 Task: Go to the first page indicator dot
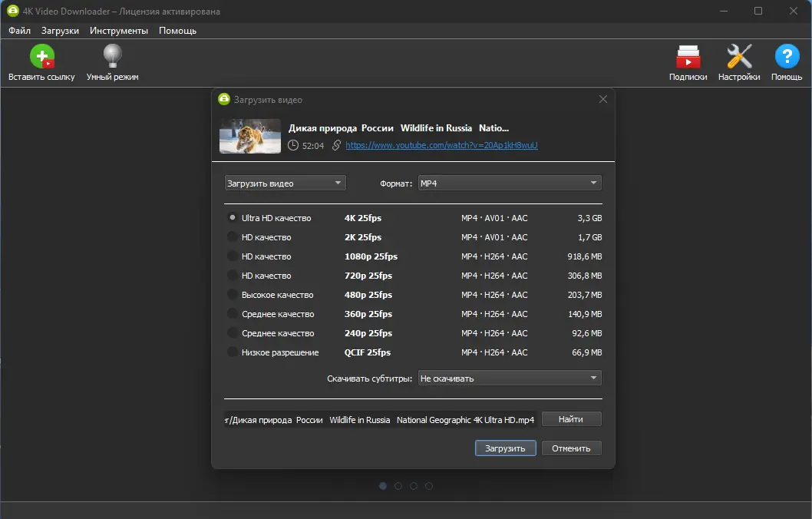(383, 486)
